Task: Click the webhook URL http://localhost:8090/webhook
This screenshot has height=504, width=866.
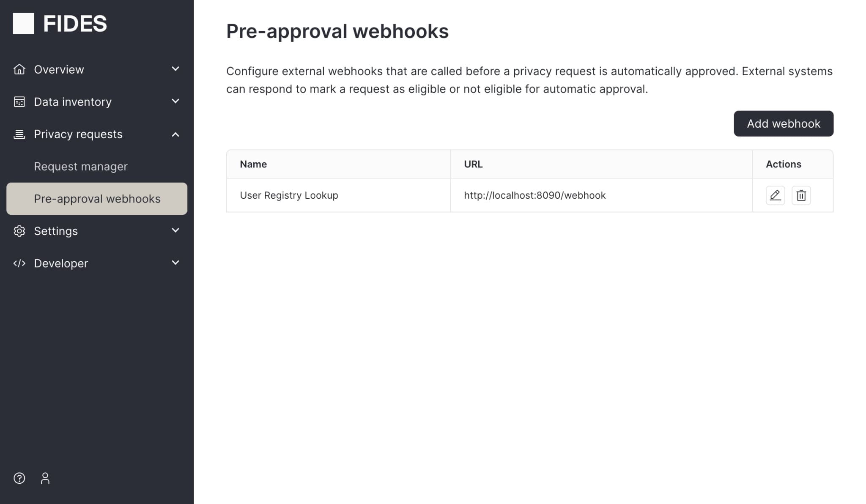Action: click(534, 195)
